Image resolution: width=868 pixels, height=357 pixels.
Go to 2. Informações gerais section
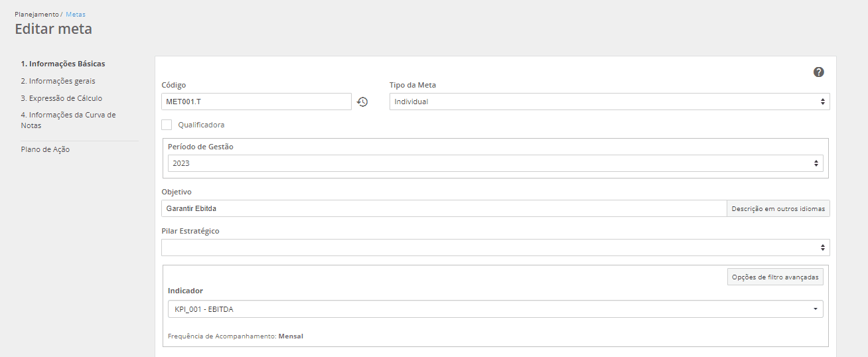coord(58,81)
